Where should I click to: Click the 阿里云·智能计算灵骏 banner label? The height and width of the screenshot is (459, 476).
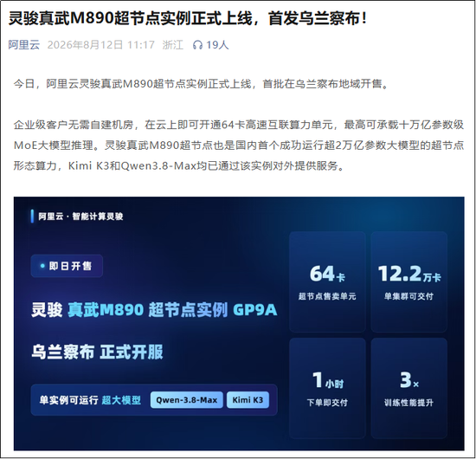pyautogui.click(x=80, y=217)
